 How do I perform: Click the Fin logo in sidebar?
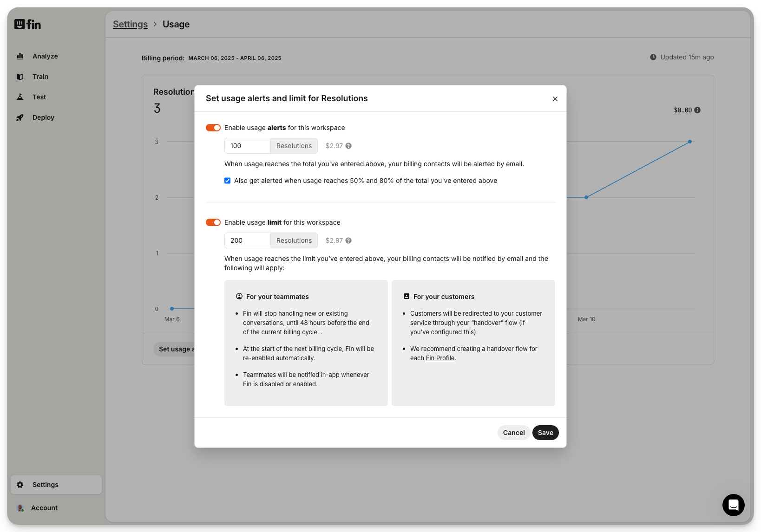pyautogui.click(x=27, y=24)
